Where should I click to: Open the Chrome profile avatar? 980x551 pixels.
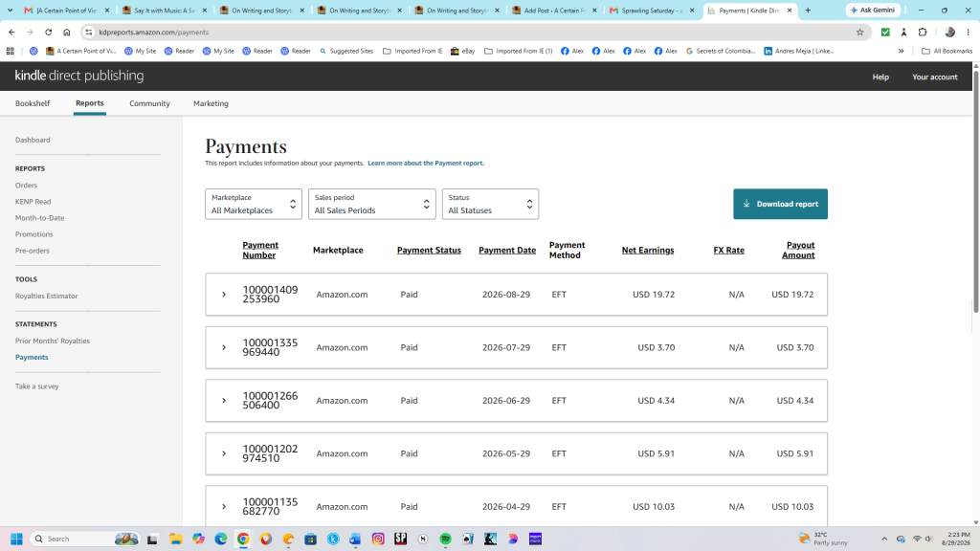tap(950, 32)
